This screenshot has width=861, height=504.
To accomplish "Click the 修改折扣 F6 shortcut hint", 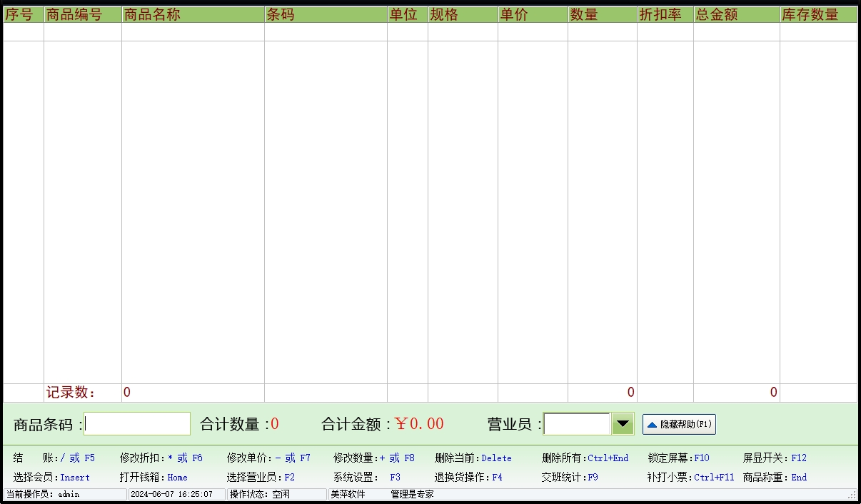I will click(161, 458).
